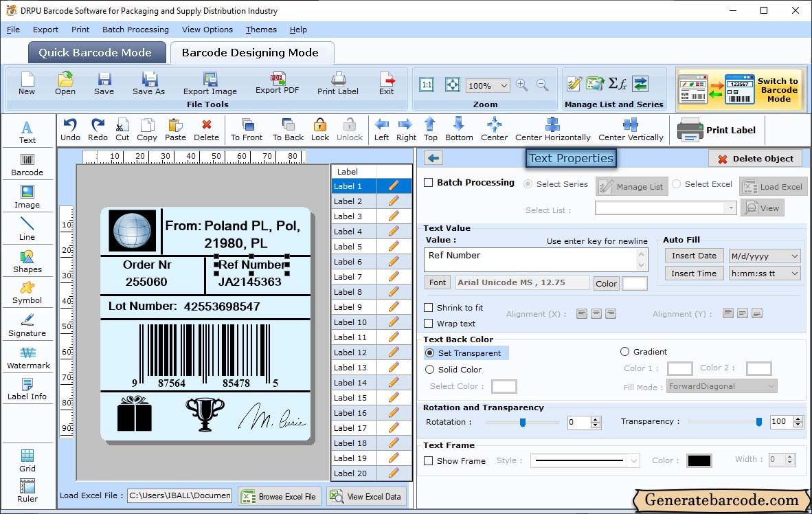The height and width of the screenshot is (514, 812).
Task: Open the frame Style line dropdown
Action: [x=634, y=460]
